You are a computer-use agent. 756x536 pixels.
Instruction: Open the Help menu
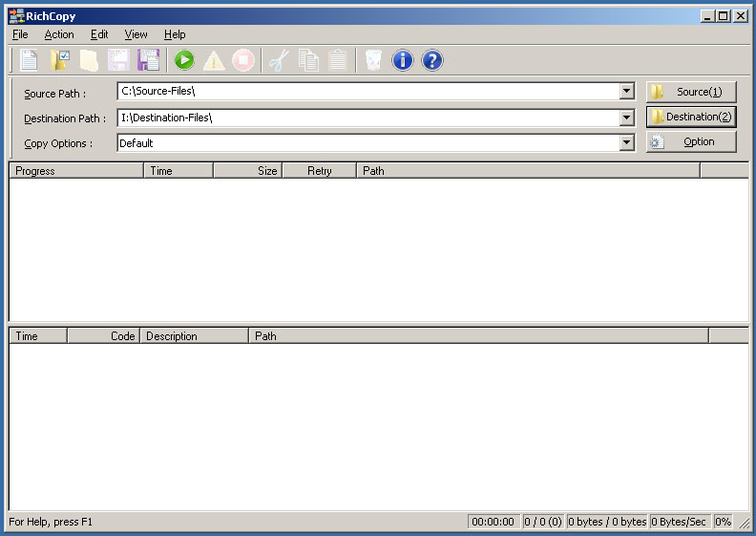pos(175,34)
